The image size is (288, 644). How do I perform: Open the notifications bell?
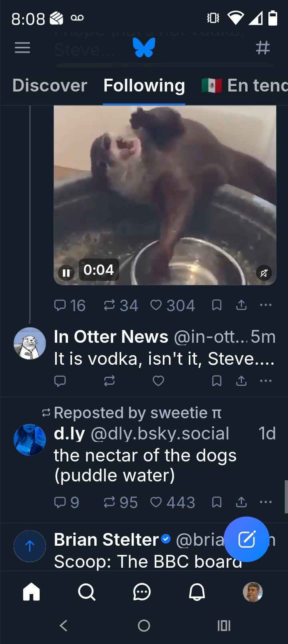coord(197,592)
